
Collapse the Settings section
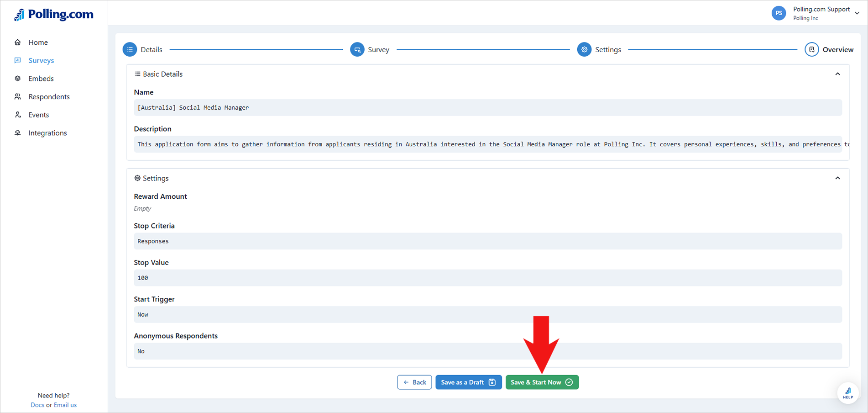point(837,178)
